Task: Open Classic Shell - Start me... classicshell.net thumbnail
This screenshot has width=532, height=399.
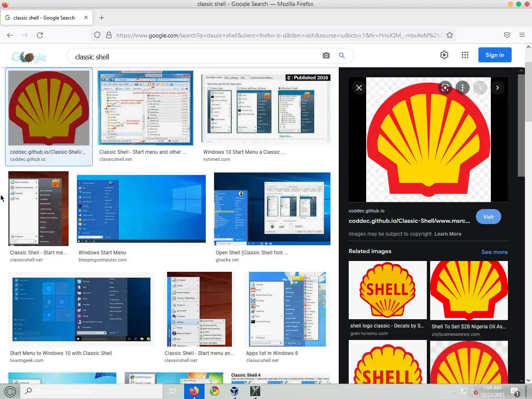Action: tap(38, 209)
